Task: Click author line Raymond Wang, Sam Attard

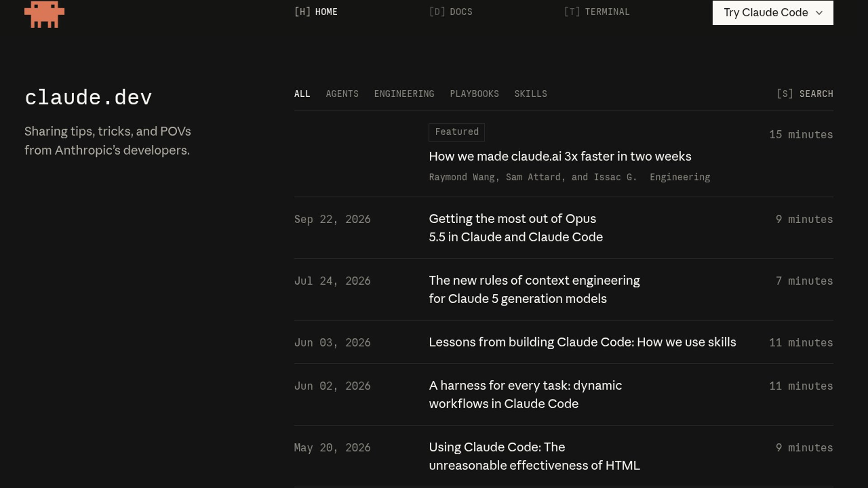Action: (533, 177)
